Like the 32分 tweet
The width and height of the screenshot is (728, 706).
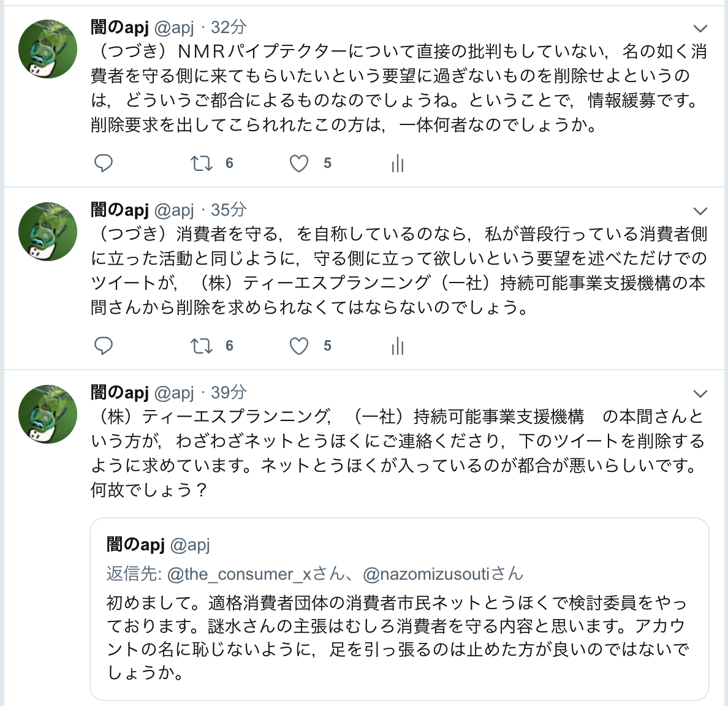299,164
